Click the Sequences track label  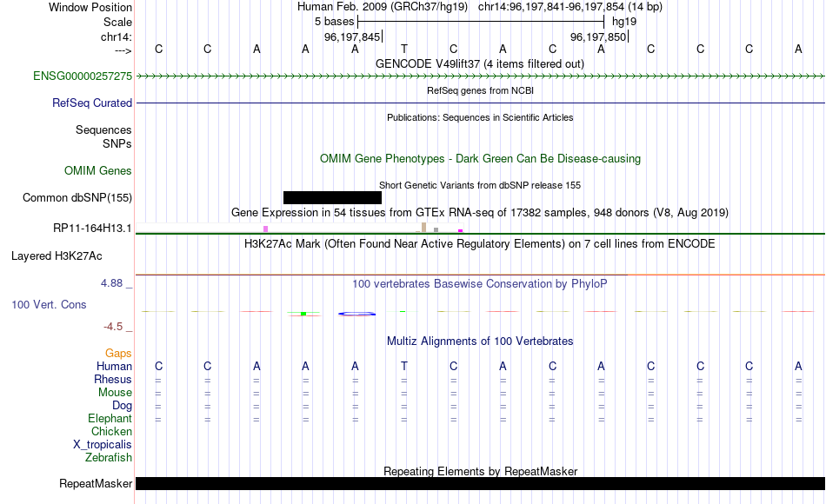[x=103, y=130]
